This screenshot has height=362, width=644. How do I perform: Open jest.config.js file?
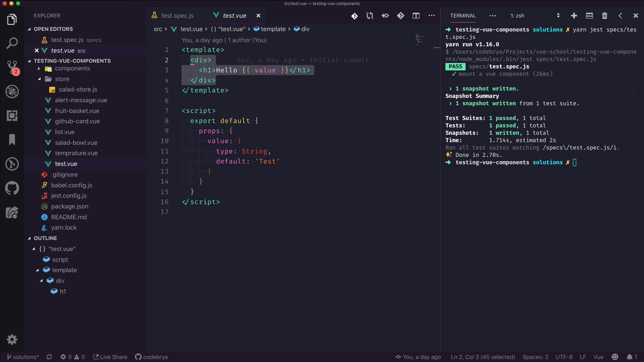click(x=69, y=196)
